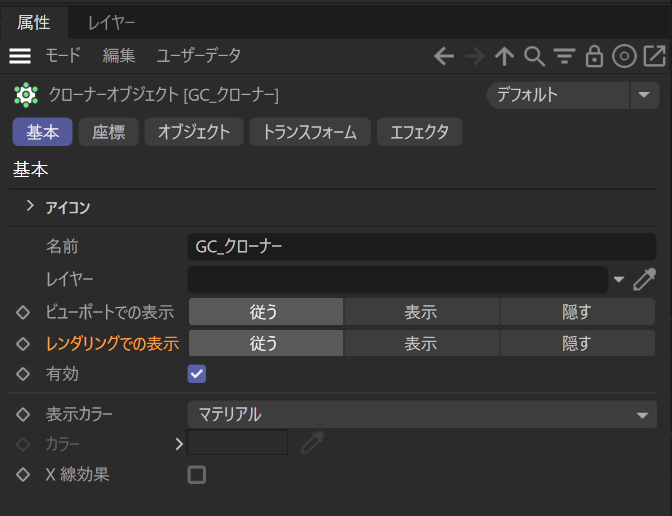Set レンダリングでの表示 to 隠す
672x516 pixels.
pos(577,343)
